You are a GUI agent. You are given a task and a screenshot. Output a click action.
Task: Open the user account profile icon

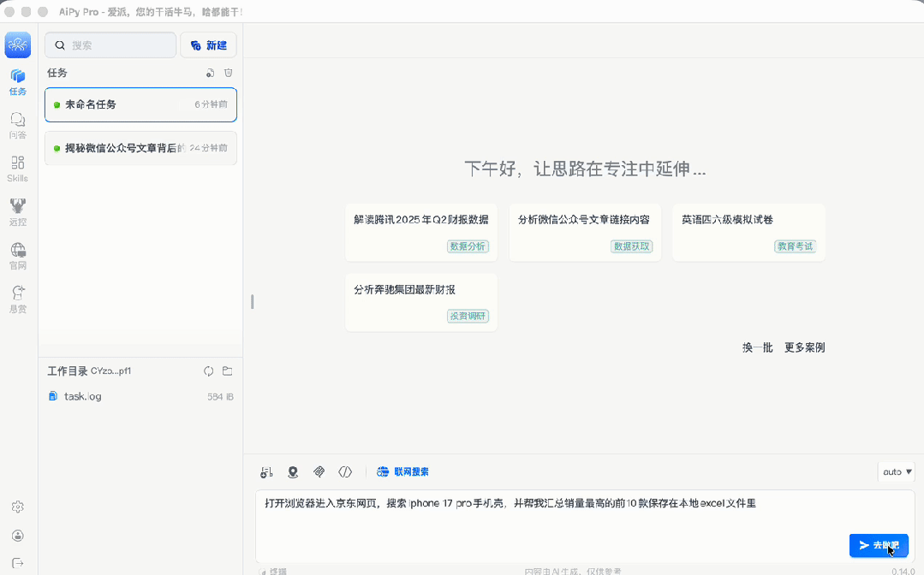point(18,535)
